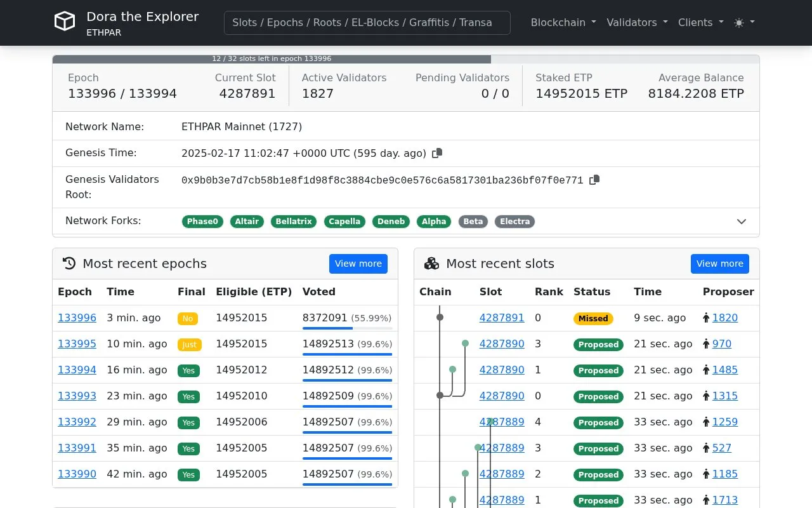Screen dimensions: 812x508
Task: Click the proposer person icon beside 1185
Action: 706,474
